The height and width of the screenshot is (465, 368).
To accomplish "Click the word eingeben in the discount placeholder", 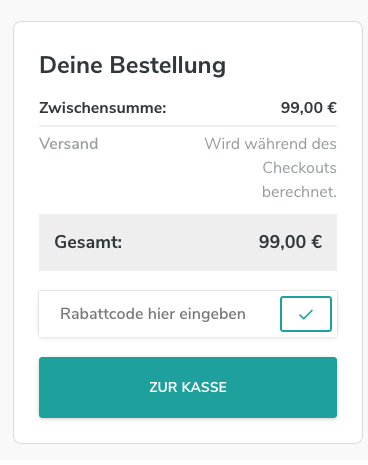I will click(212, 314).
